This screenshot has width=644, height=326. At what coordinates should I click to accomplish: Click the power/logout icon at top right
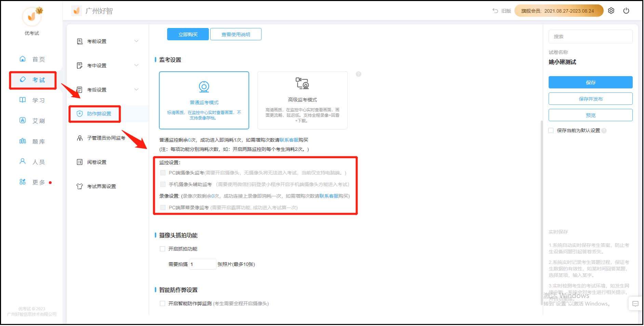[626, 11]
